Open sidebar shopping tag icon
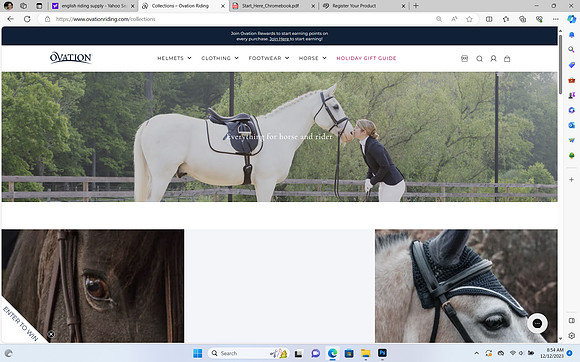This screenshot has width=580, height=362. pyautogui.click(x=571, y=65)
